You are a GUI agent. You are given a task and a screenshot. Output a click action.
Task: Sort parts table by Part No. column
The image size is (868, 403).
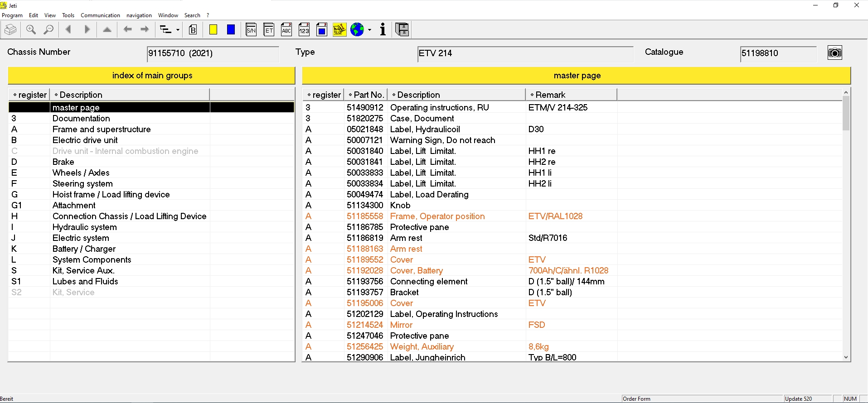tap(366, 95)
